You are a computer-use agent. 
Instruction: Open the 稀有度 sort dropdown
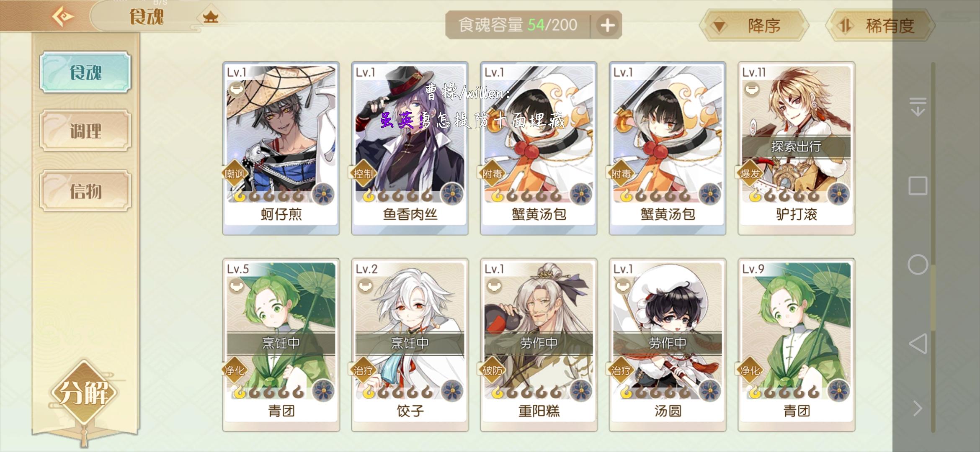879,26
